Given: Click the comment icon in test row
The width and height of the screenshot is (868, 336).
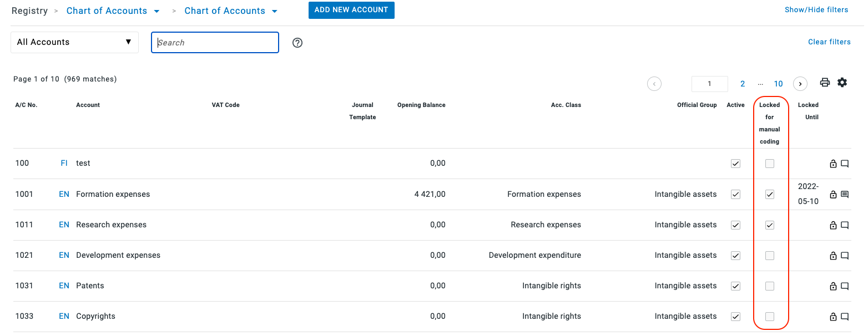Looking at the screenshot, I should click(845, 164).
